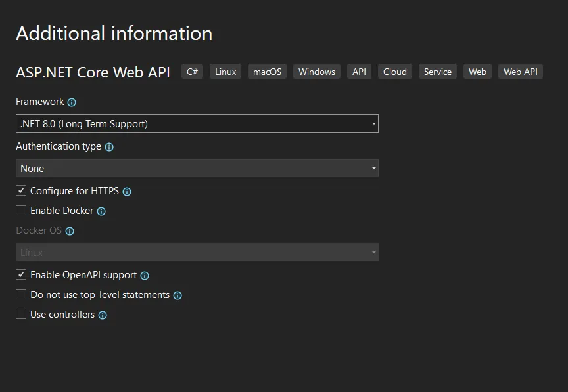The image size is (568, 392).
Task: Select the Web API tag
Action: click(520, 71)
